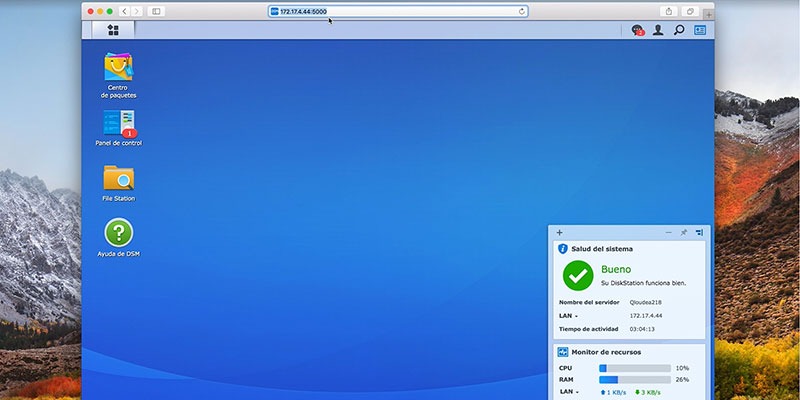Click the DSM search magnifier icon
The height and width of the screenshot is (400, 800).
coord(679,30)
